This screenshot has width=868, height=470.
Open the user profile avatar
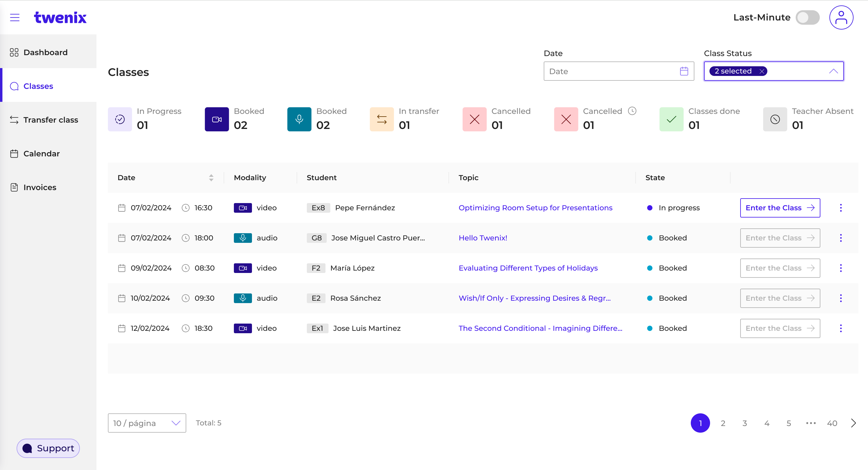pos(841,17)
